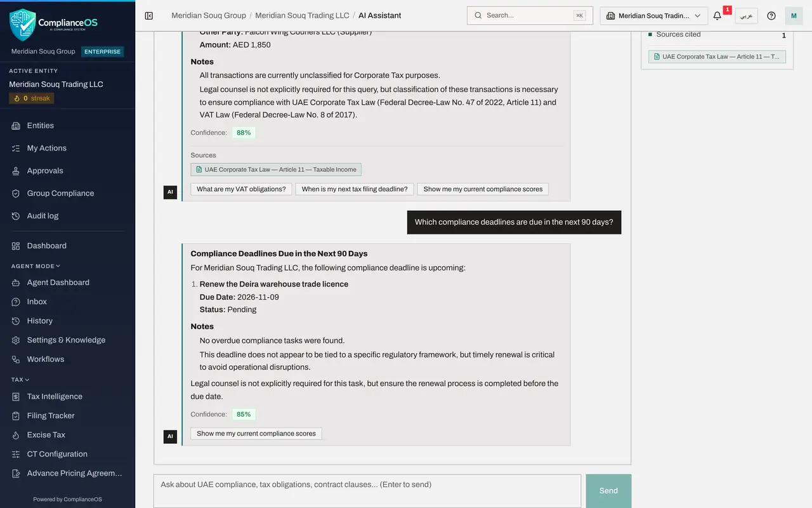Viewport: 812px width, 508px height.
Task: Collapse the Agent Mode section
Action: [x=36, y=266]
